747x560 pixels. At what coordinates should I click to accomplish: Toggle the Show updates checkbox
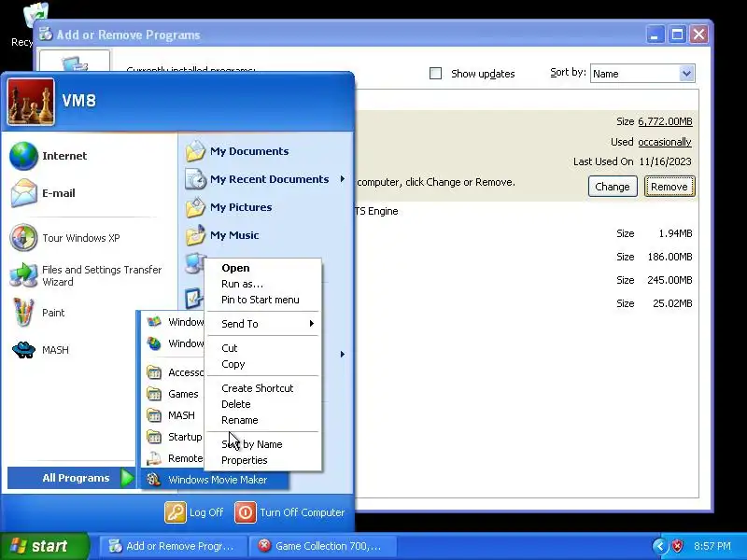pos(435,74)
